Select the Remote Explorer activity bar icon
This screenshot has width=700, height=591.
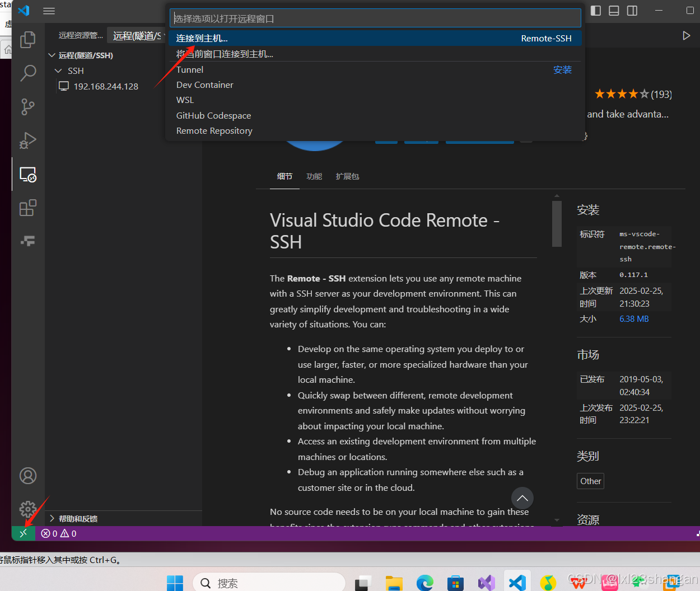(x=28, y=174)
